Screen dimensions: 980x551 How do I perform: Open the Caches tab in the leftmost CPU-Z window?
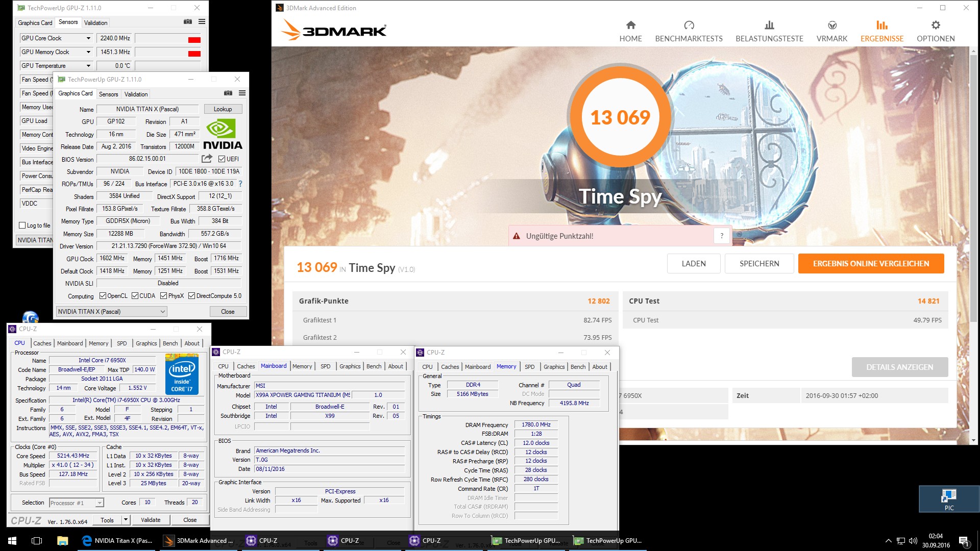(x=42, y=344)
